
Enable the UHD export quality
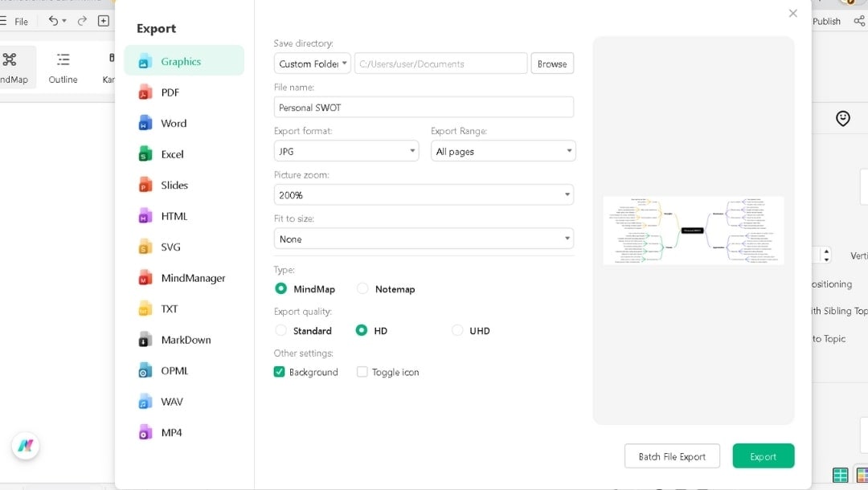(x=457, y=330)
